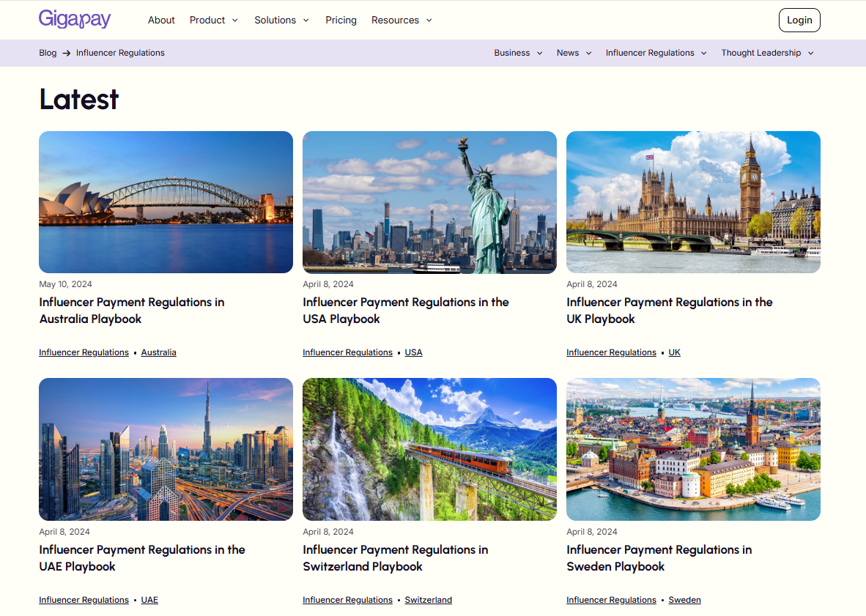
Task: Click the May 10, 2024 date text
Action: 65,284
